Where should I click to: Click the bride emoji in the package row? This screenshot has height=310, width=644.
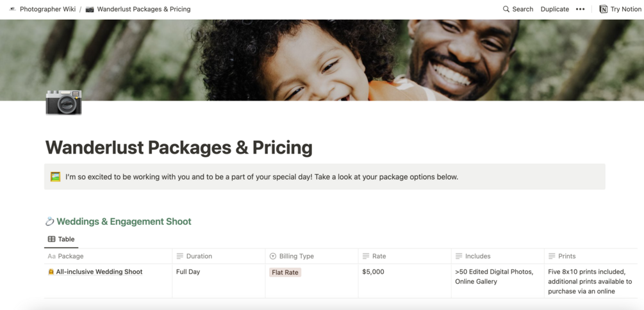click(51, 272)
